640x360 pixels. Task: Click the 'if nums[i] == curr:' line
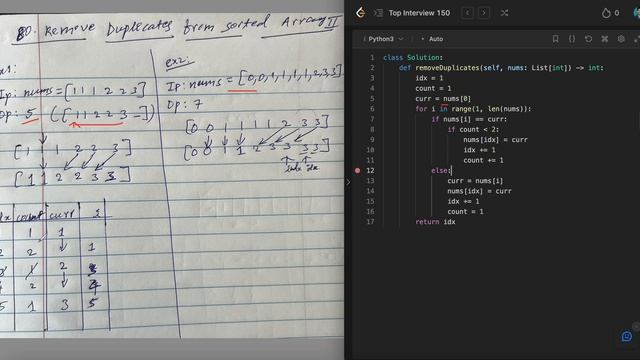click(x=469, y=119)
